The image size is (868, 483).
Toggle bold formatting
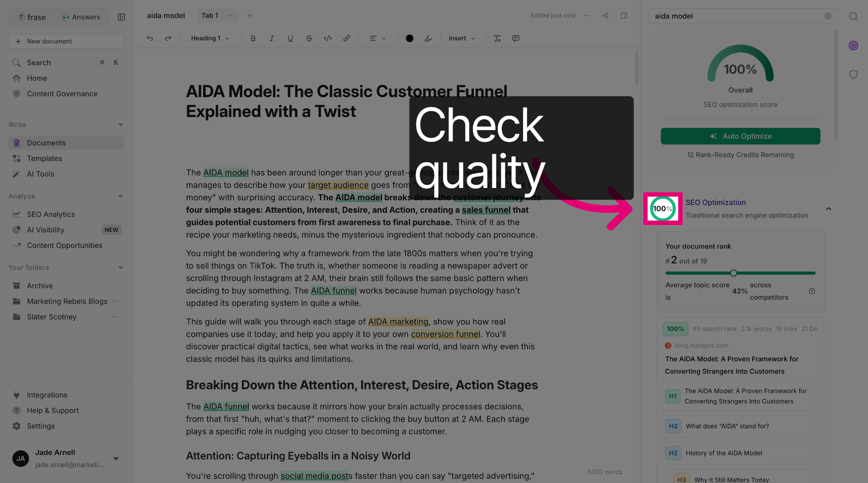point(253,38)
